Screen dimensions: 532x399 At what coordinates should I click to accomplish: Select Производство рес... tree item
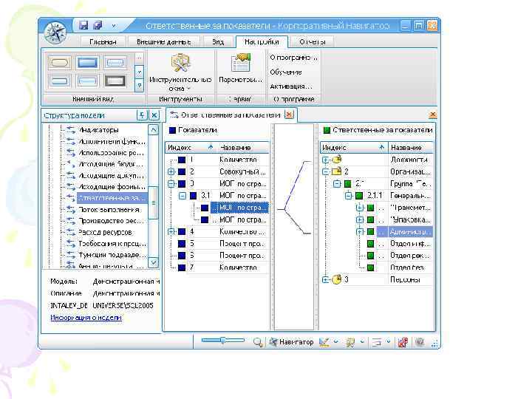click(111, 221)
